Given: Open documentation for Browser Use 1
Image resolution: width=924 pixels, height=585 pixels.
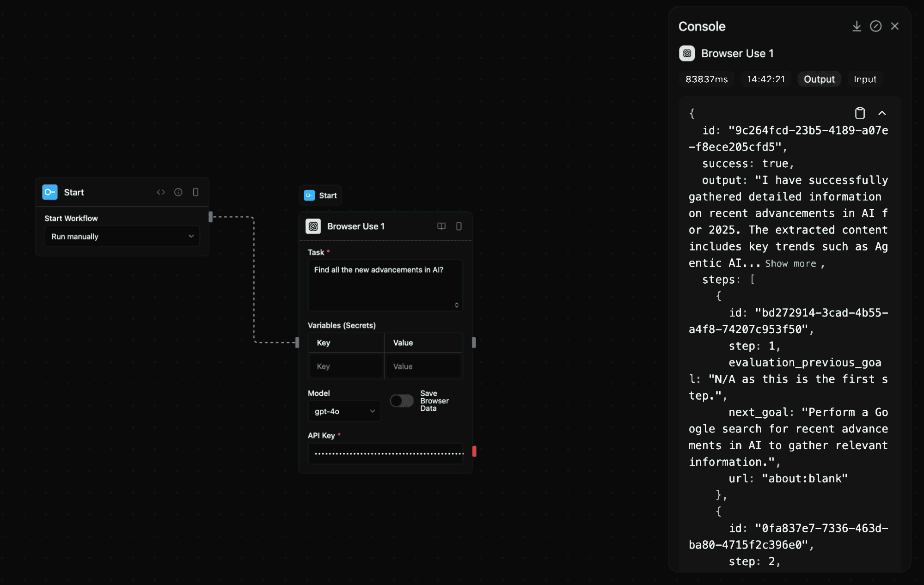Looking at the screenshot, I should [441, 226].
